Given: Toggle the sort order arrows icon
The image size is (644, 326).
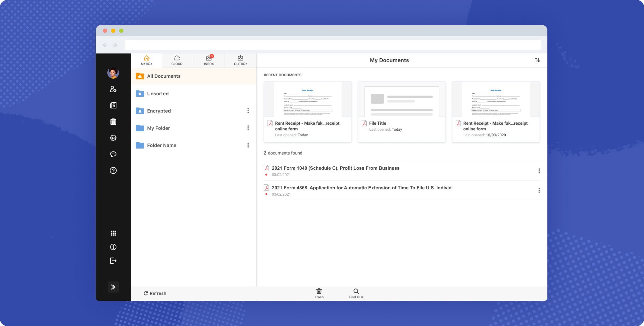Looking at the screenshot, I should (x=537, y=60).
